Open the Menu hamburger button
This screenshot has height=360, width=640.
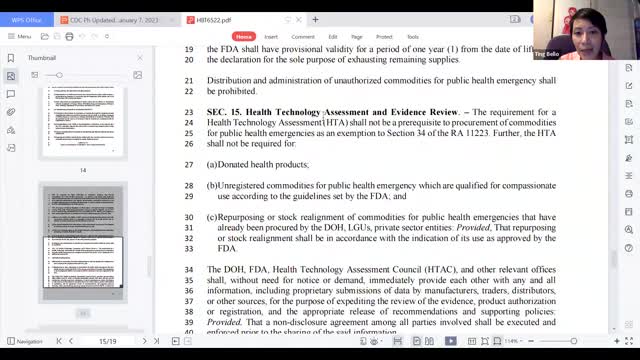[x=20, y=36]
